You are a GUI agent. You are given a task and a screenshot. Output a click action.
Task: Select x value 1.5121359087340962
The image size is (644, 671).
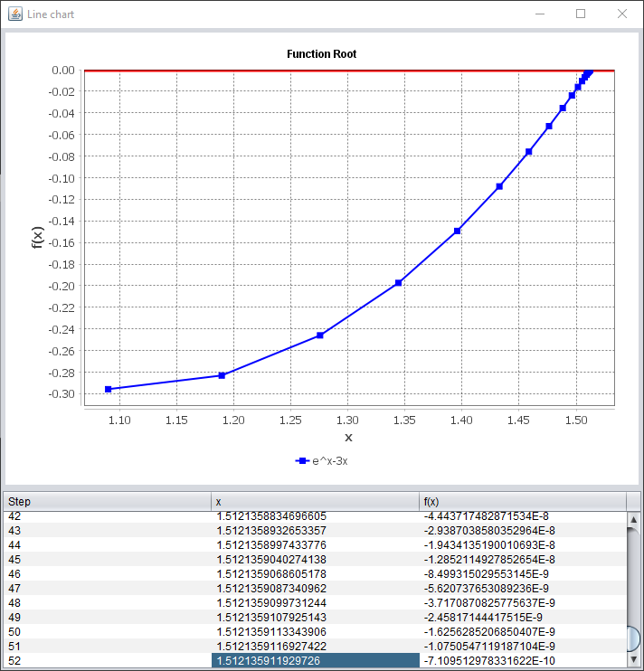(316, 588)
